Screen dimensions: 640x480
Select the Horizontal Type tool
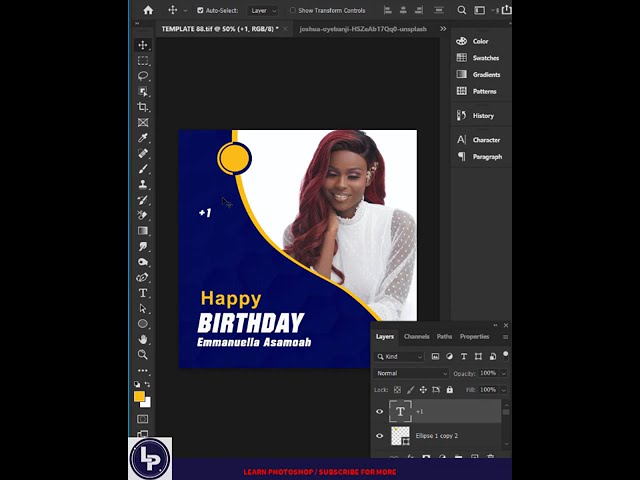pos(143,293)
